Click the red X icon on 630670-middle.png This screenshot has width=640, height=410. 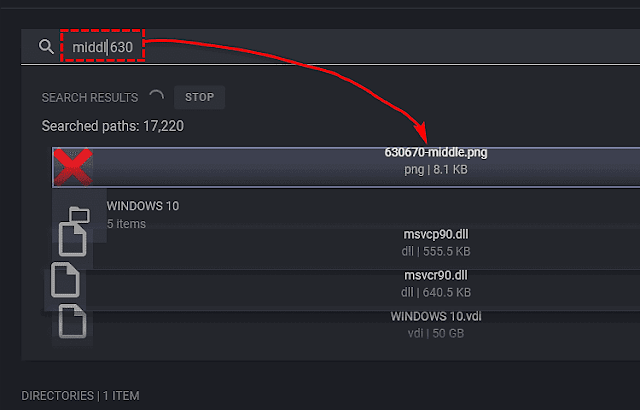click(72, 167)
